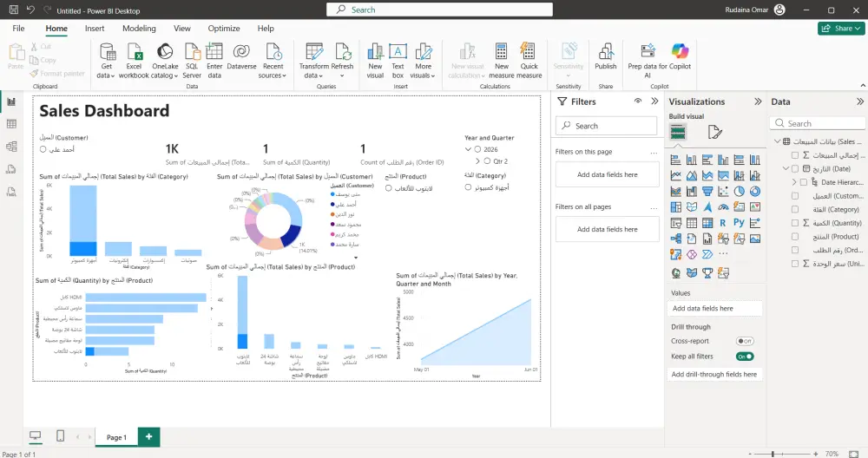
Task: Create a Quick measure
Action: click(529, 61)
